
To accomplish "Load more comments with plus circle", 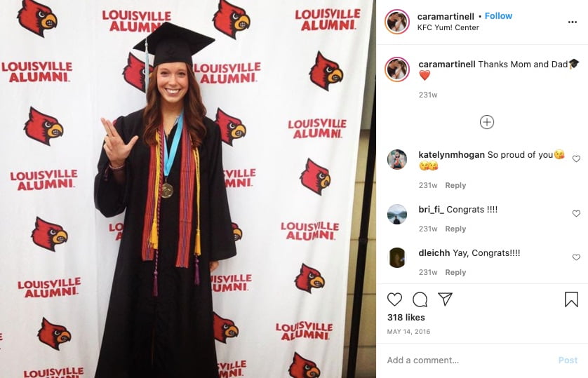I will (487, 122).
